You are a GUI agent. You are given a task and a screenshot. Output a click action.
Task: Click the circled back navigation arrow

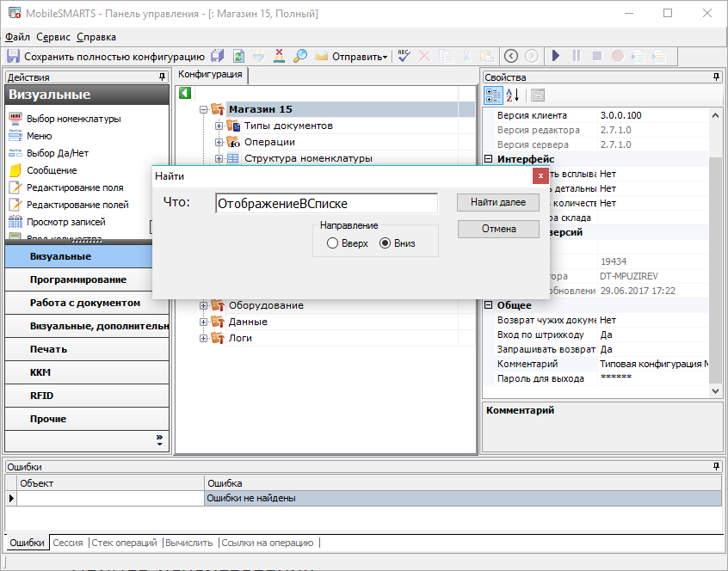coord(510,57)
